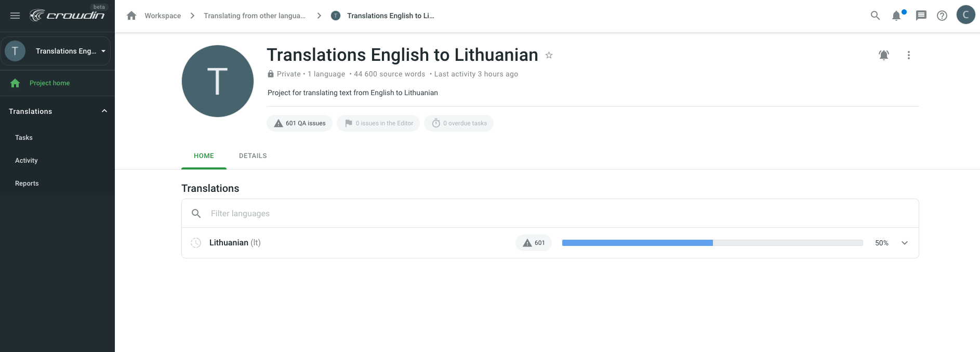Click the Lithuanian clock status icon
Viewport: 980px width, 352px height.
tap(196, 243)
